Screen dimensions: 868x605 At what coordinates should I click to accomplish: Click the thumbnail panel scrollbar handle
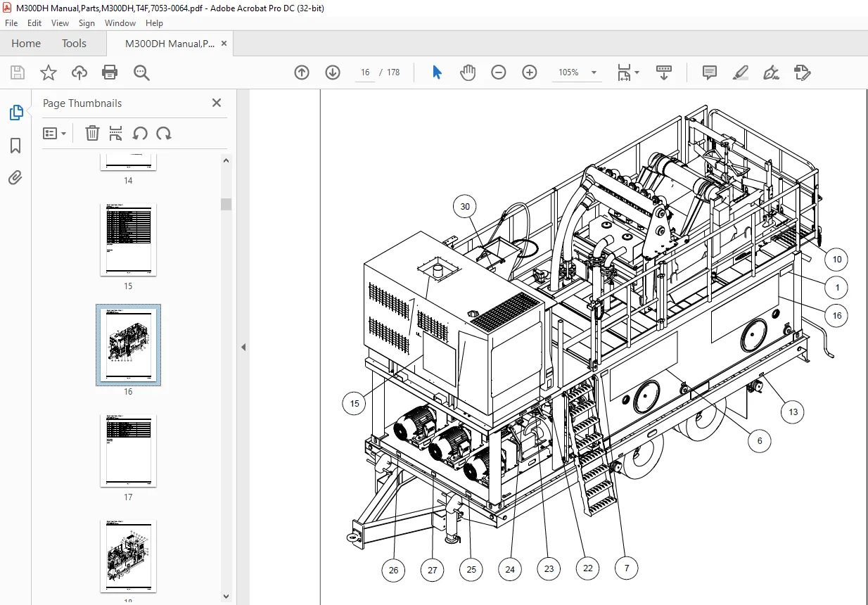pos(226,204)
